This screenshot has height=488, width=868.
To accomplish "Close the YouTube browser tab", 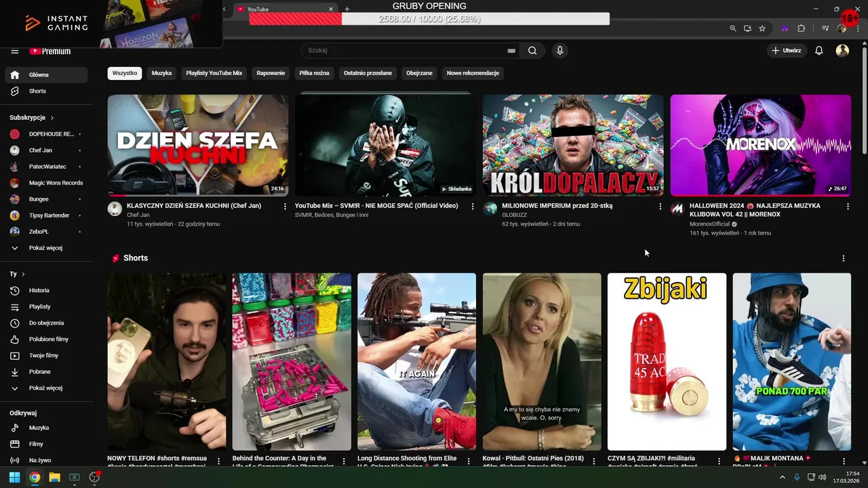I will (x=331, y=9).
